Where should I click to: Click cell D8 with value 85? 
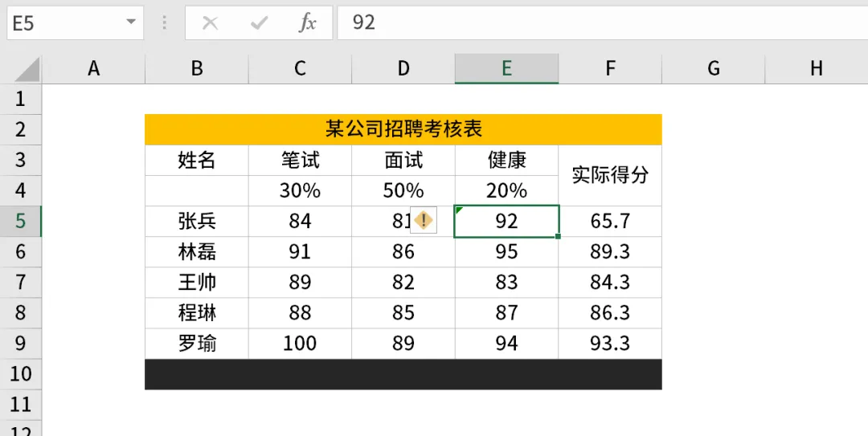pos(403,313)
